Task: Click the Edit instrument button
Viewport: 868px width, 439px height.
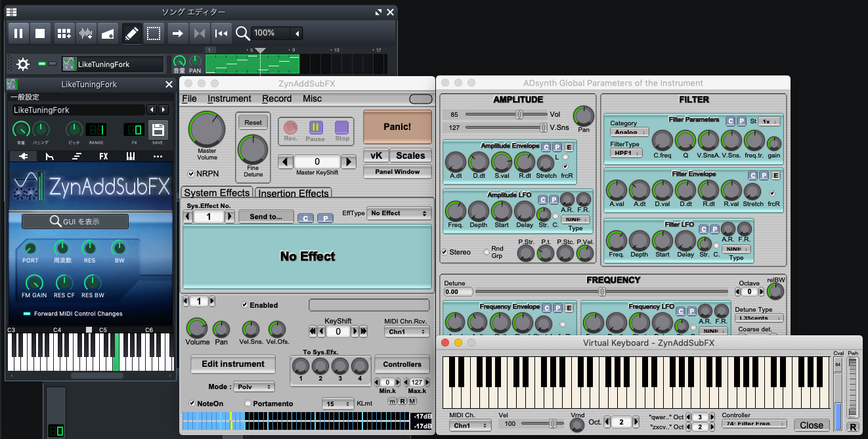Action: 233,364
